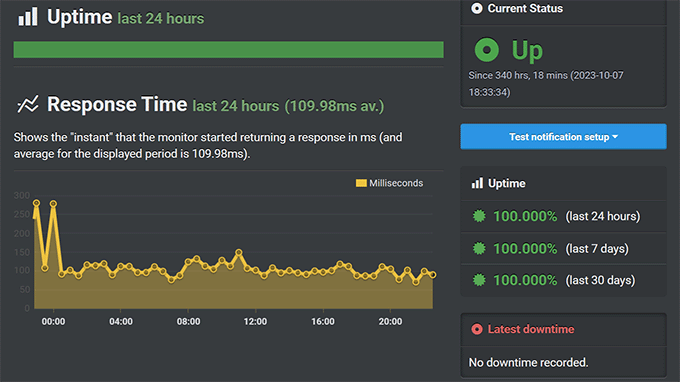
Task: Click green badge next to last 24 hours
Action: (479, 216)
